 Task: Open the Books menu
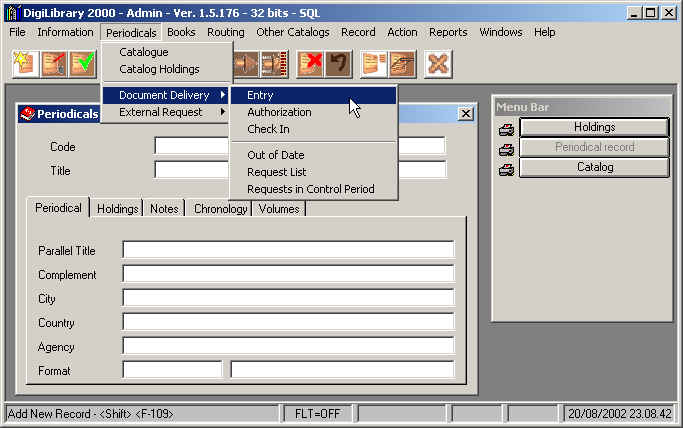[x=181, y=32]
